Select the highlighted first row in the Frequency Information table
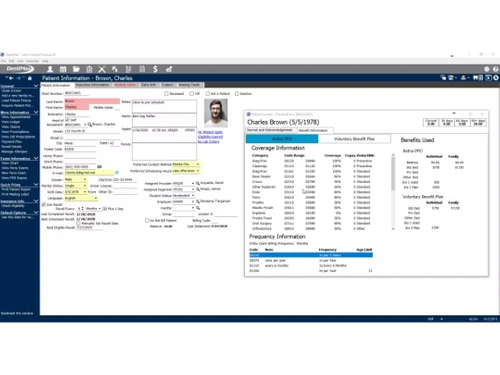Viewport: 500px width, 375px height. point(311,255)
